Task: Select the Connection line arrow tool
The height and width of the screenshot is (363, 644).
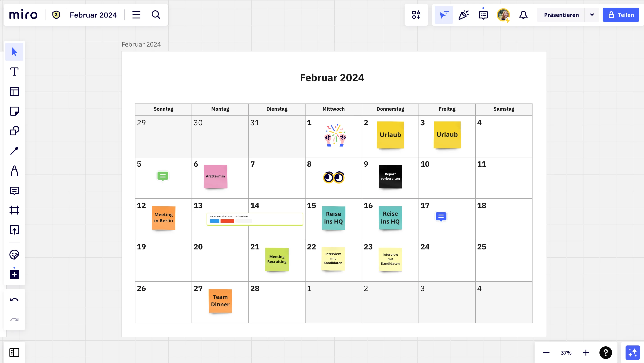Action: [14, 151]
